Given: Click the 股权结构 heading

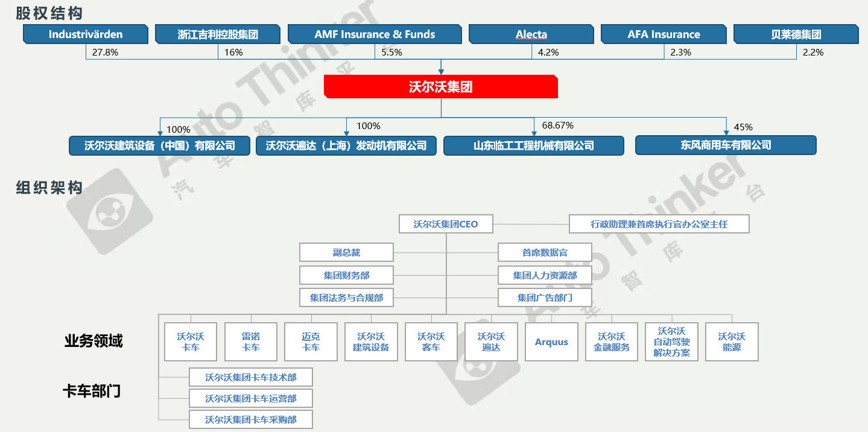Looking at the screenshot, I should [49, 13].
